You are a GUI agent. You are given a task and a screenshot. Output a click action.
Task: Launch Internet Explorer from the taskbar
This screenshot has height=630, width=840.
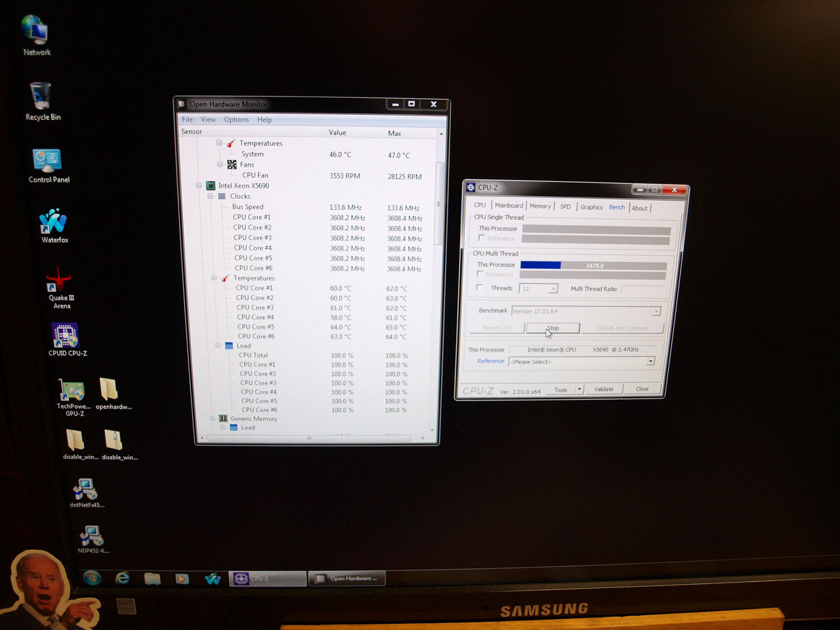(x=122, y=578)
